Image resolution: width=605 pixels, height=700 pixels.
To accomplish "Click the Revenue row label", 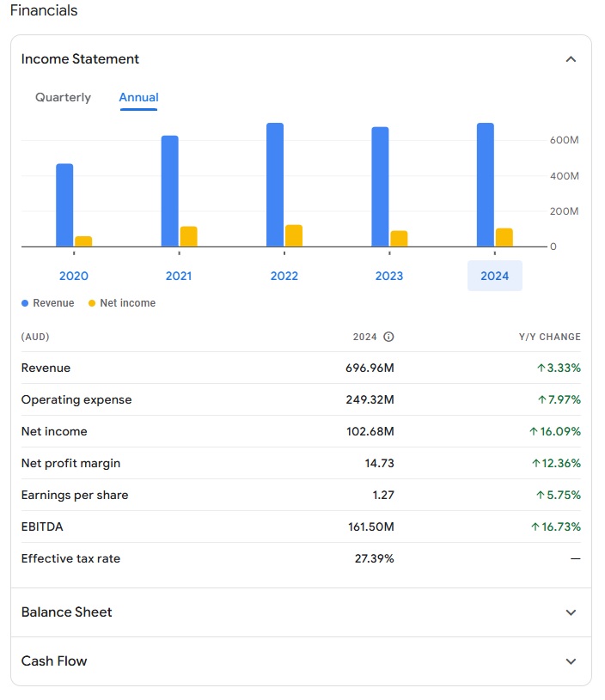I will 46,368.
